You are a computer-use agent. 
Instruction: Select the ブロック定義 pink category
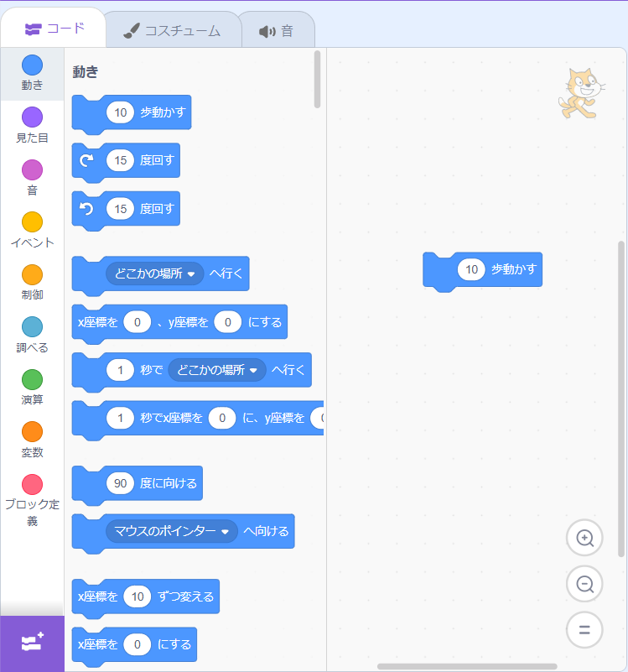pos(32,485)
